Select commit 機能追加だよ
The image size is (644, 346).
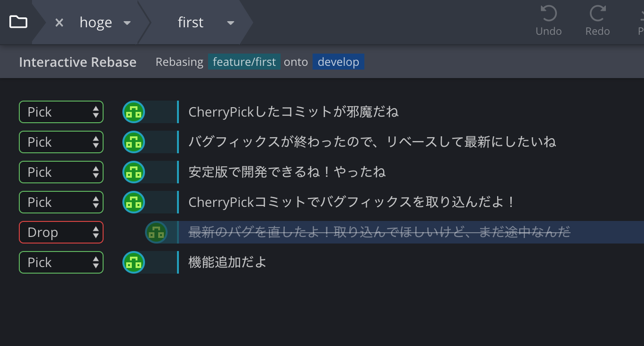tap(227, 262)
